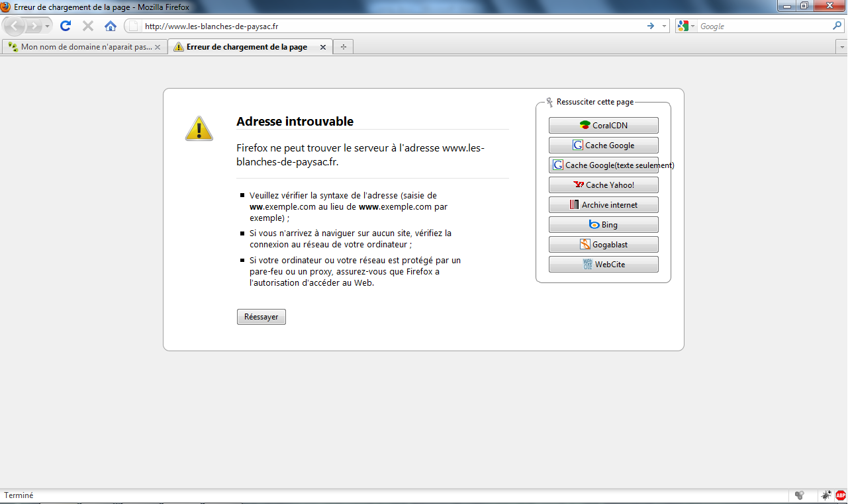This screenshot has height=504, width=850.
Task: Close the 'Mon nom de domaine' tab
Action: 158,48
